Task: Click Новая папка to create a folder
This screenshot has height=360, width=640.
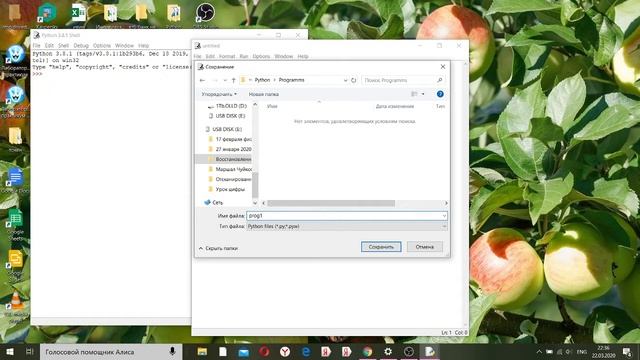Action: pyautogui.click(x=264, y=94)
